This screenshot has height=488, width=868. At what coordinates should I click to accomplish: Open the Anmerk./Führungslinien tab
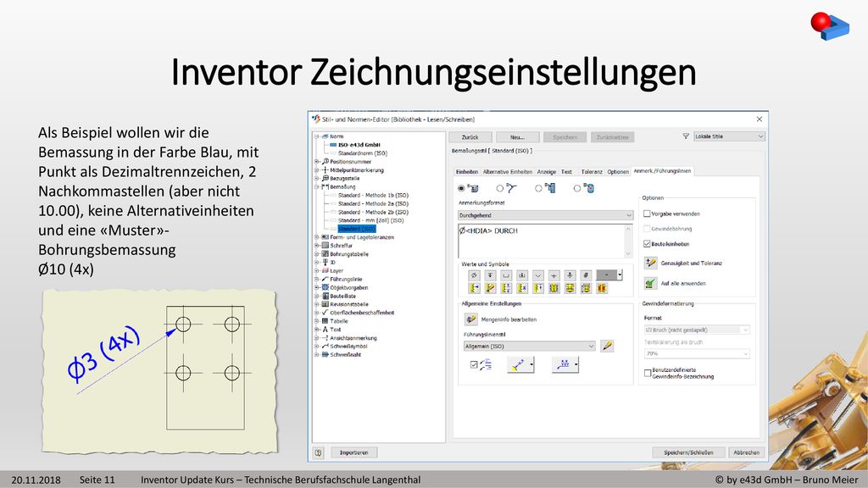pyautogui.click(x=662, y=171)
